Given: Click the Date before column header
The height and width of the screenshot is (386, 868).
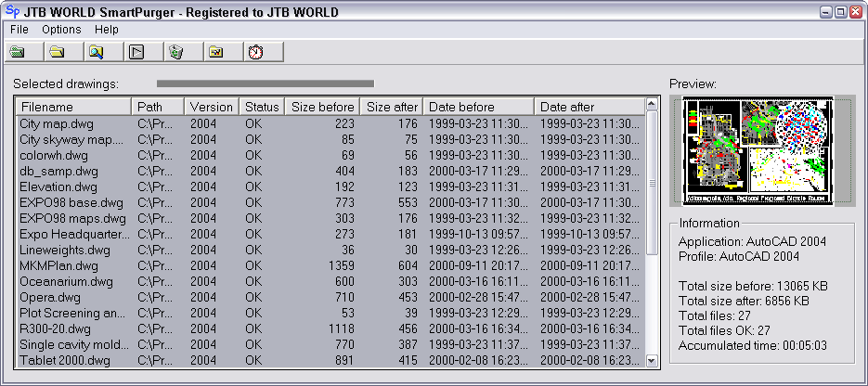Looking at the screenshot, I should 479,106.
